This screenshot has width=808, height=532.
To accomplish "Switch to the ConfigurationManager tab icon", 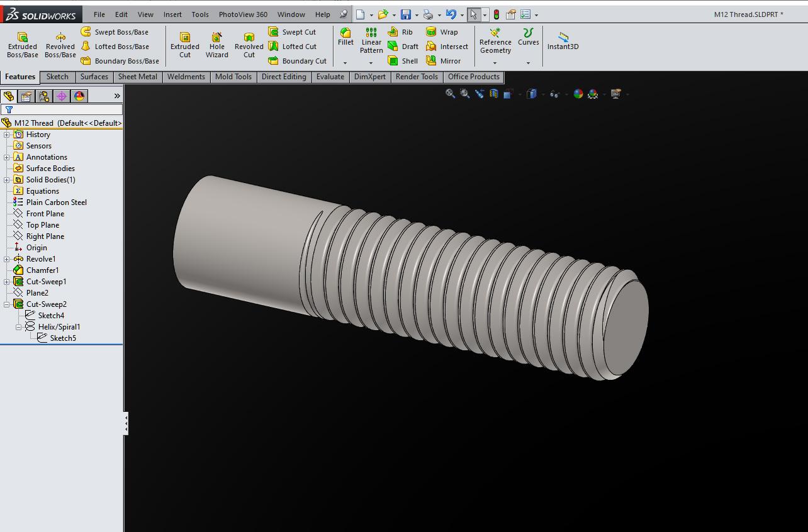I will (x=42, y=96).
